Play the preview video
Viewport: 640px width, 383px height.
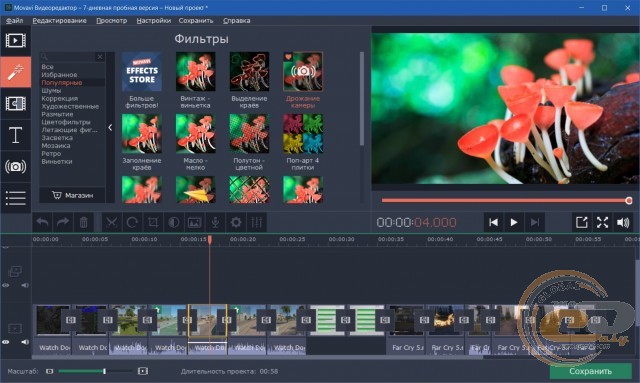[514, 223]
